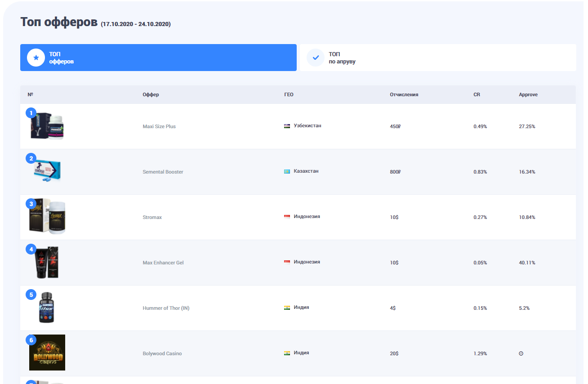The height and width of the screenshot is (384, 588).
Task: Click the date range 17.10.2020 - 24.10.2020
Action: [x=136, y=24]
